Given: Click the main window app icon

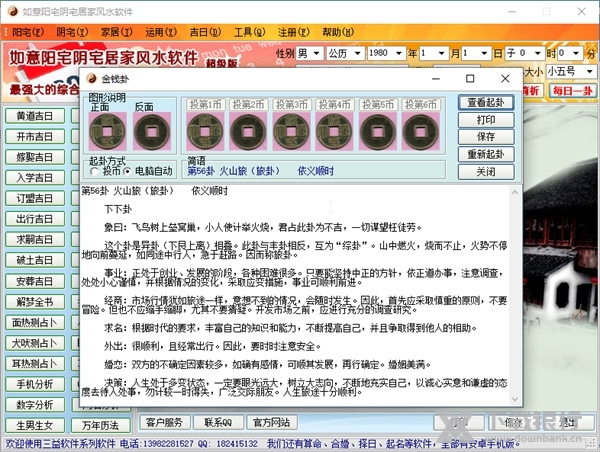Looking at the screenshot, I should (12, 11).
